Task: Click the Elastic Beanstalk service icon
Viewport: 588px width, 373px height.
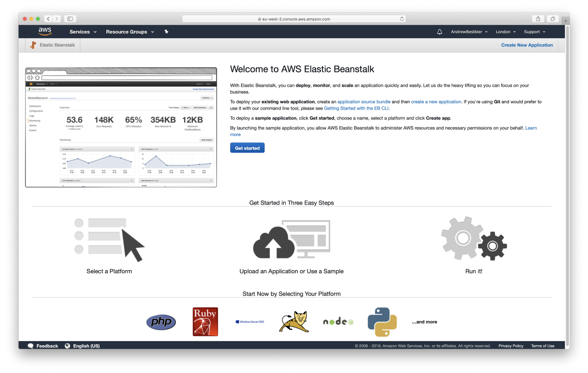Action: point(33,45)
